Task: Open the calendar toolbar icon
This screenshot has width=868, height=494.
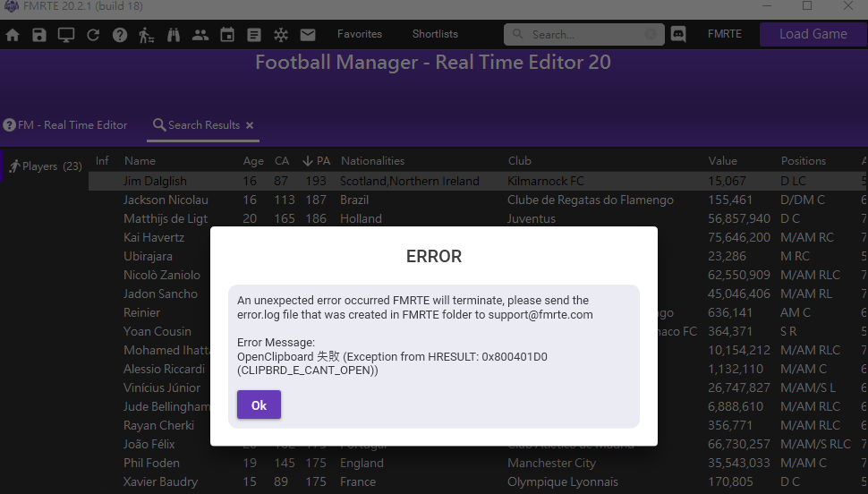Action: point(227,35)
